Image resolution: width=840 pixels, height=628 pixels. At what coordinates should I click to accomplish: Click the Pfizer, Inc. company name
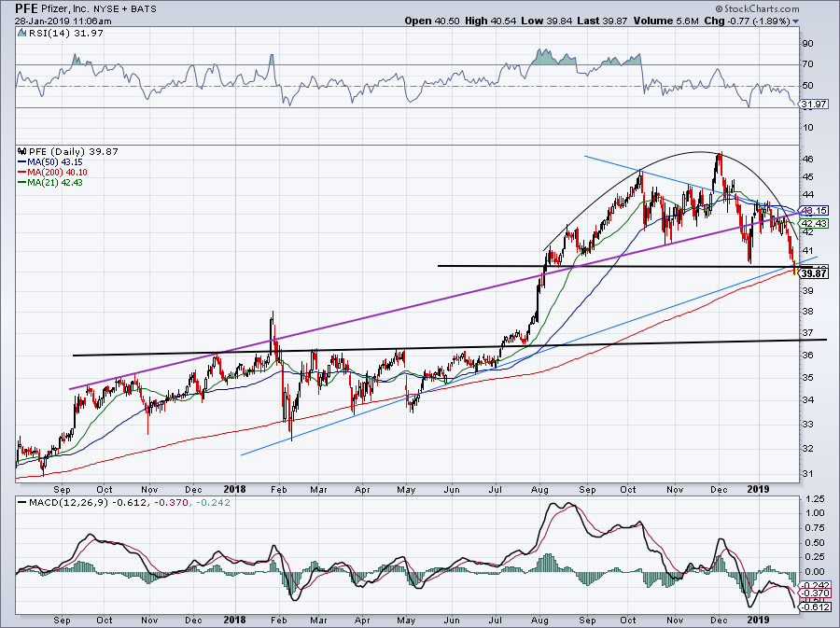point(67,9)
